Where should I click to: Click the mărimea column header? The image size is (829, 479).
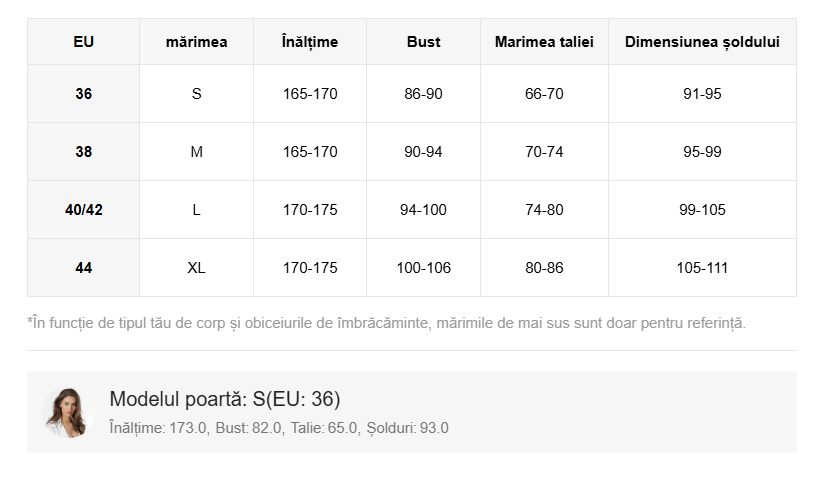point(196,42)
